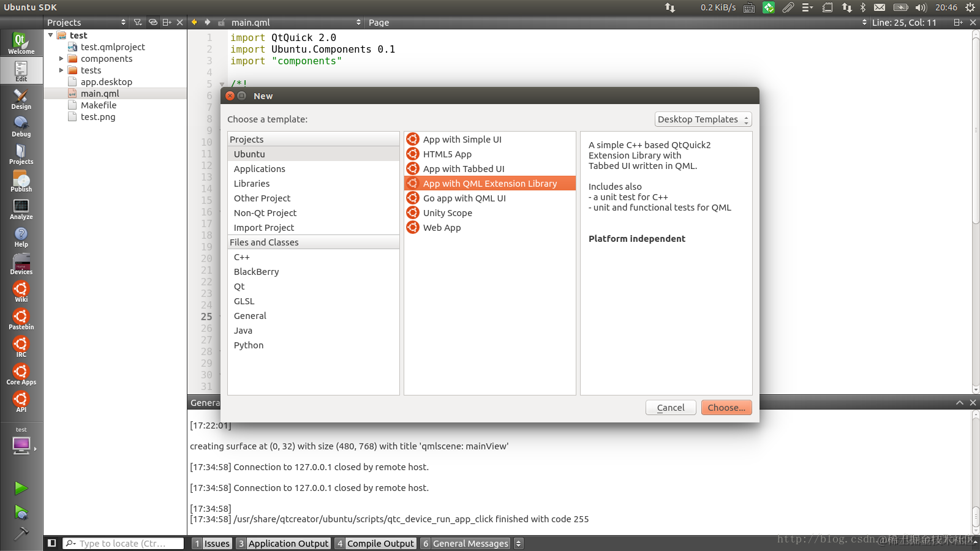Switch to Edit mode
This screenshot has width=980, height=551.
point(21,71)
